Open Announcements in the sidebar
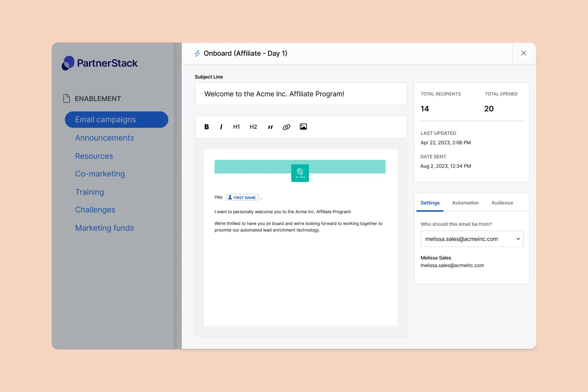The height and width of the screenshot is (392, 588). tap(105, 138)
